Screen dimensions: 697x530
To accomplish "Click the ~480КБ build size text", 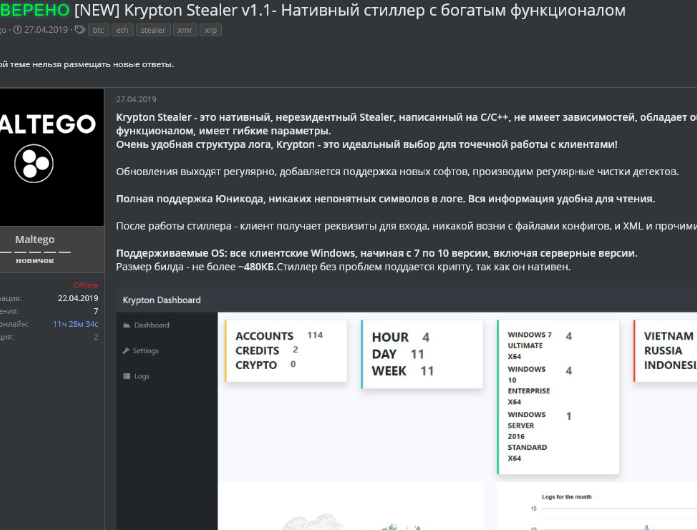I will pos(257,267).
